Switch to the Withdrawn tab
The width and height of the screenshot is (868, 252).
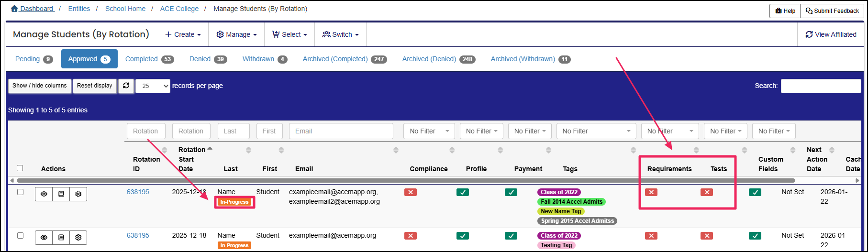[x=265, y=59]
